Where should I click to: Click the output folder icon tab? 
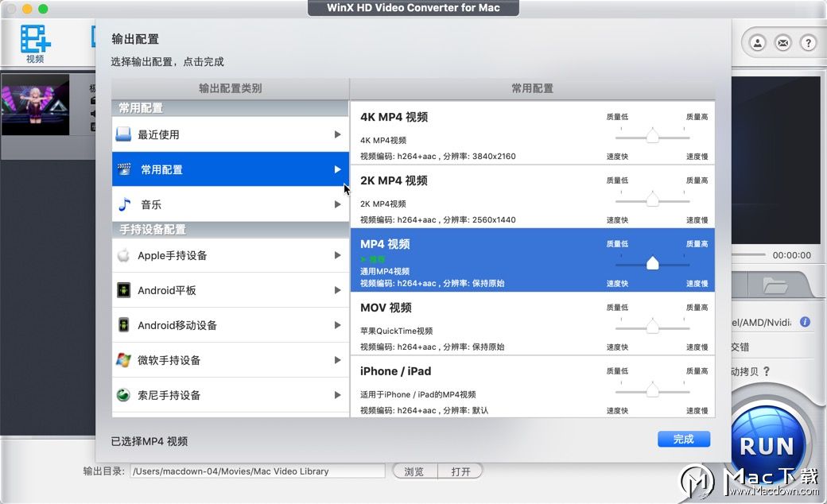coord(775,285)
